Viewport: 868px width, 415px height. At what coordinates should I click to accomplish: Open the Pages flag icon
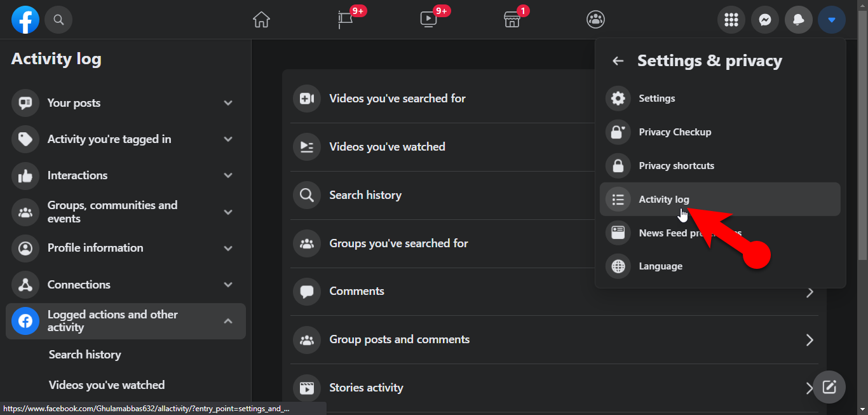[x=345, y=20]
